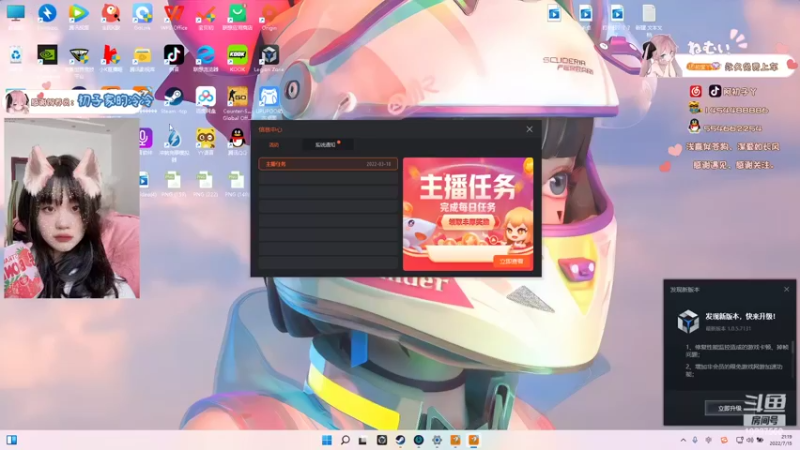Launch the red K desktop shortcut

pos(111,55)
